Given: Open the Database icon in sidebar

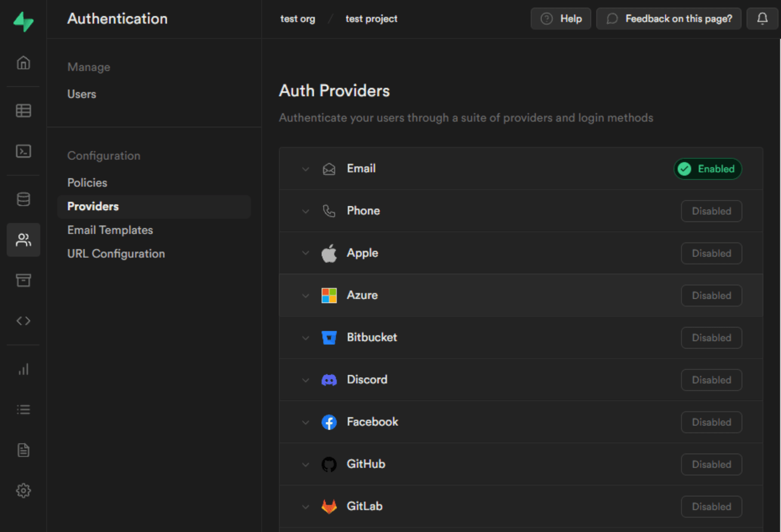Looking at the screenshot, I should [23, 199].
